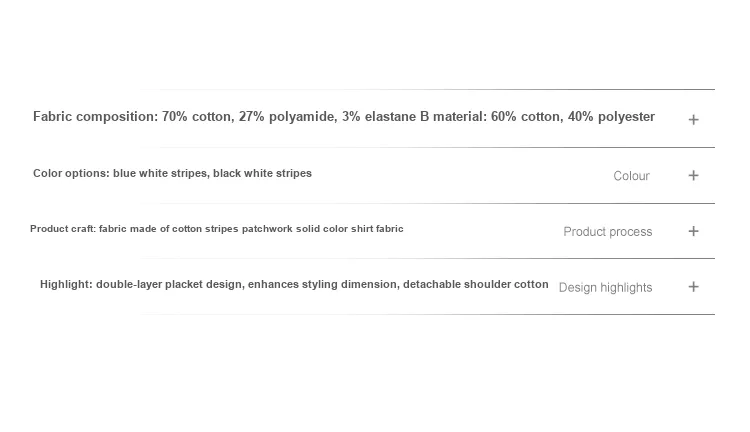The height and width of the screenshot is (432, 750).
Task: Expand the Product process plus icon
Action: pos(693,231)
